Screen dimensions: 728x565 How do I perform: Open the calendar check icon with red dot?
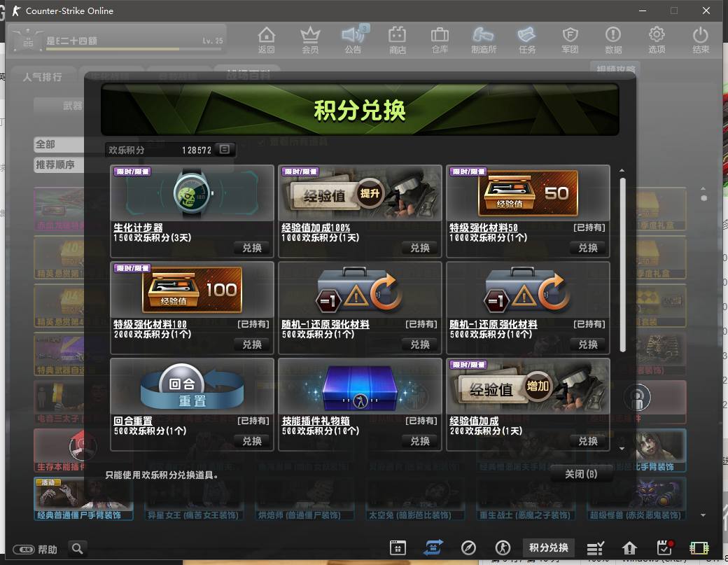(665, 547)
